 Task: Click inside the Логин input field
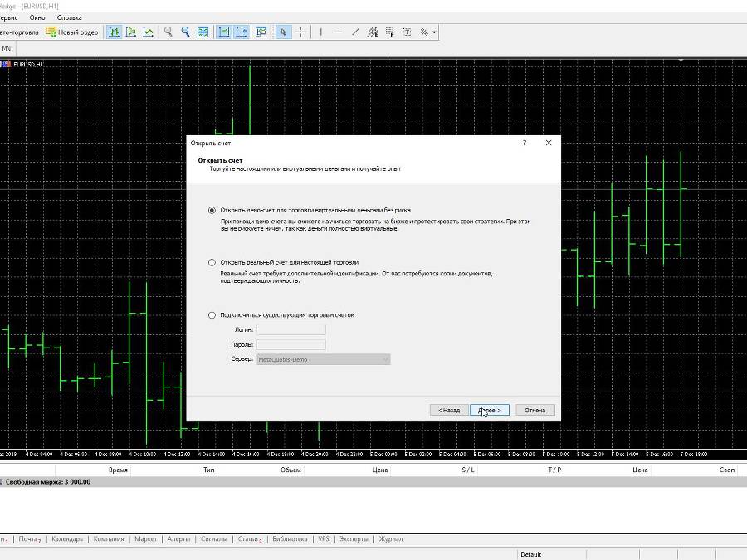[x=290, y=329]
